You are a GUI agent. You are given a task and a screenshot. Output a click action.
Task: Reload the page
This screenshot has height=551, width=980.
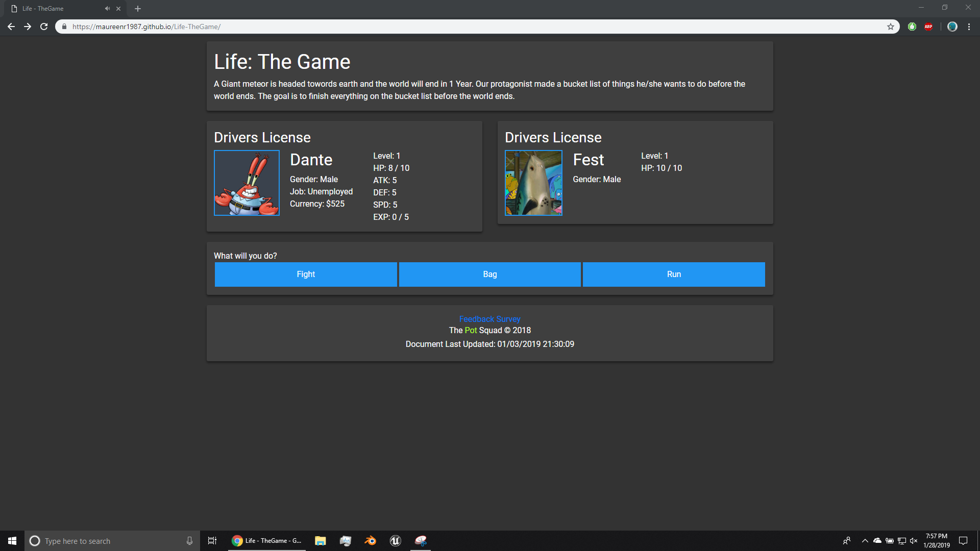pyautogui.click(x=44, y=27)
